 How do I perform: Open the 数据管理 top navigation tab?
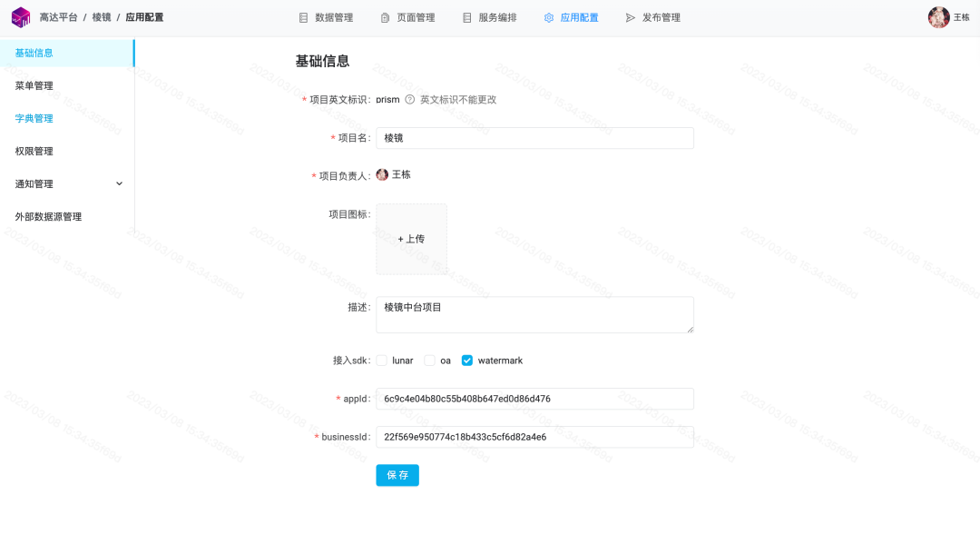pyautogui.click(x=327, y=18)
